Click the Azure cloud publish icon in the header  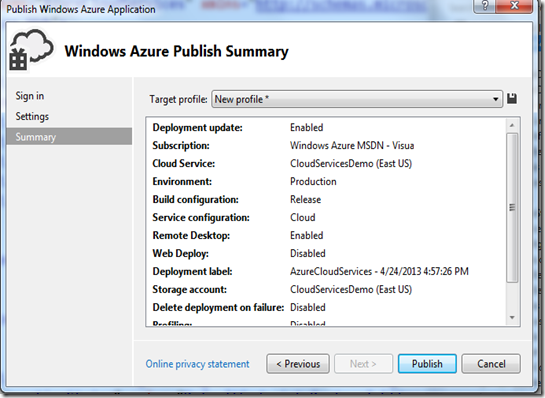(x=31, y=50)
